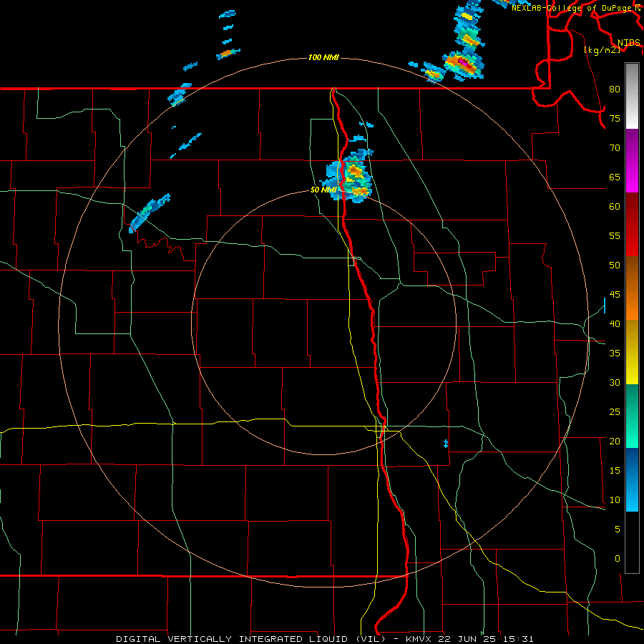Pick the green segment of the VIL color scale
The image size is (644, 644).
pos(632,416)
